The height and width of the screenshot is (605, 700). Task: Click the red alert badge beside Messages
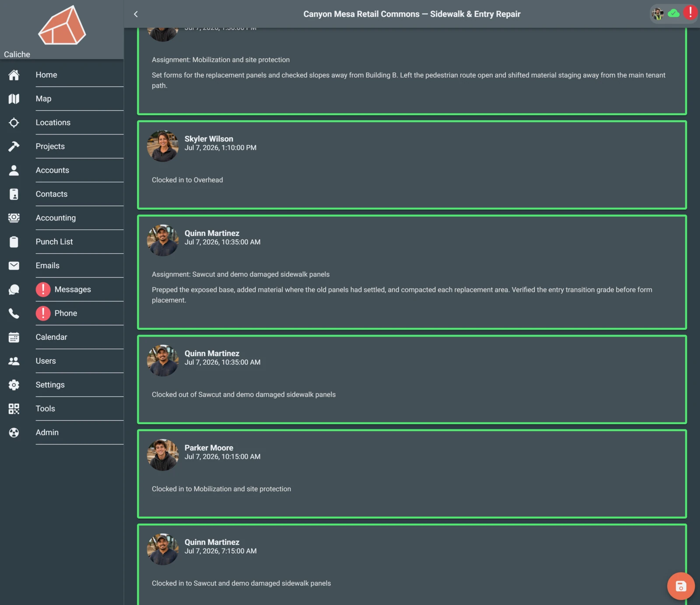[x=43, y=289]
